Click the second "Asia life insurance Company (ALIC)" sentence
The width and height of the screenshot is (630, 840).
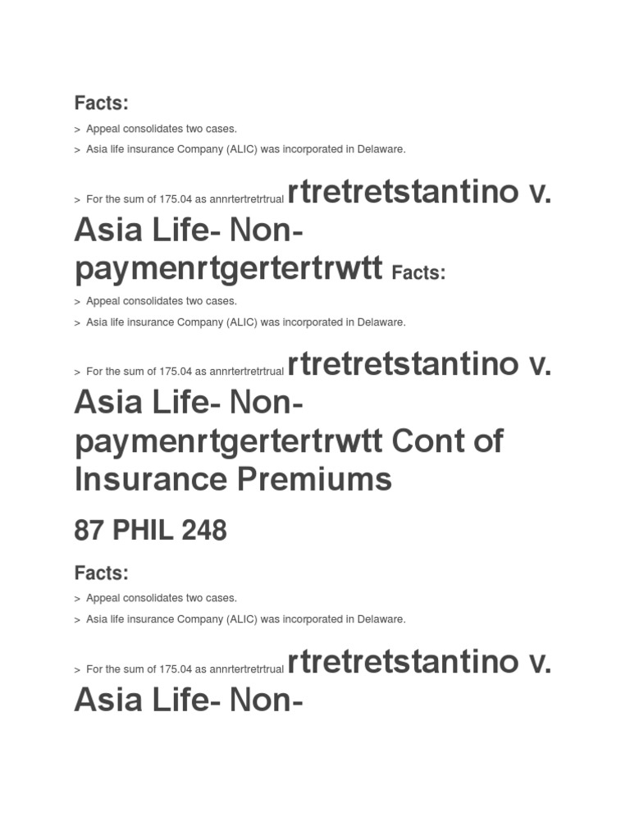(245, 322)
